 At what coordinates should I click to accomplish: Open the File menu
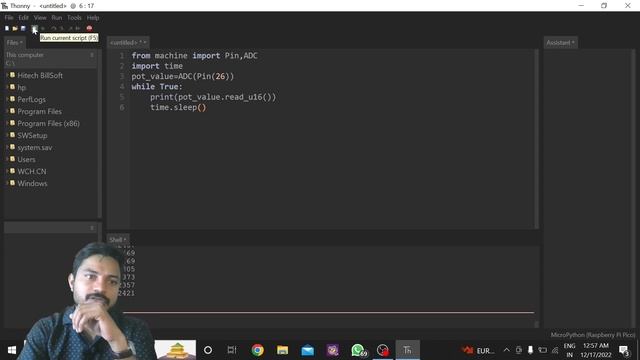pyautogui.click(x=9, y=18)
